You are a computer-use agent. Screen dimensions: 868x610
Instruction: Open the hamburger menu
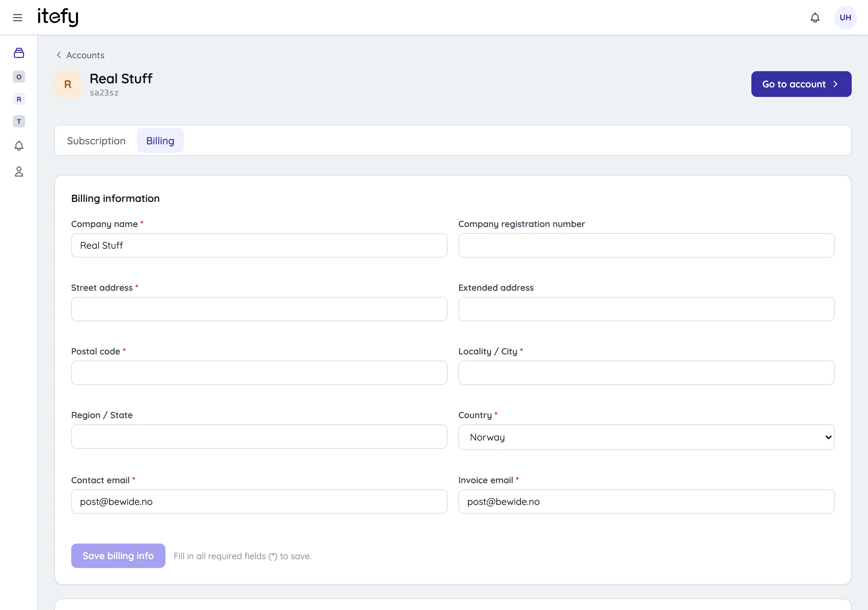[x=17, y=17]
